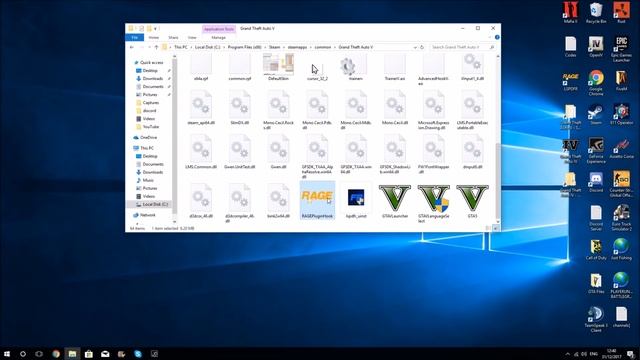
Task: Open the Recycle Bin on desktop
Action: click(x=596, y=13)
